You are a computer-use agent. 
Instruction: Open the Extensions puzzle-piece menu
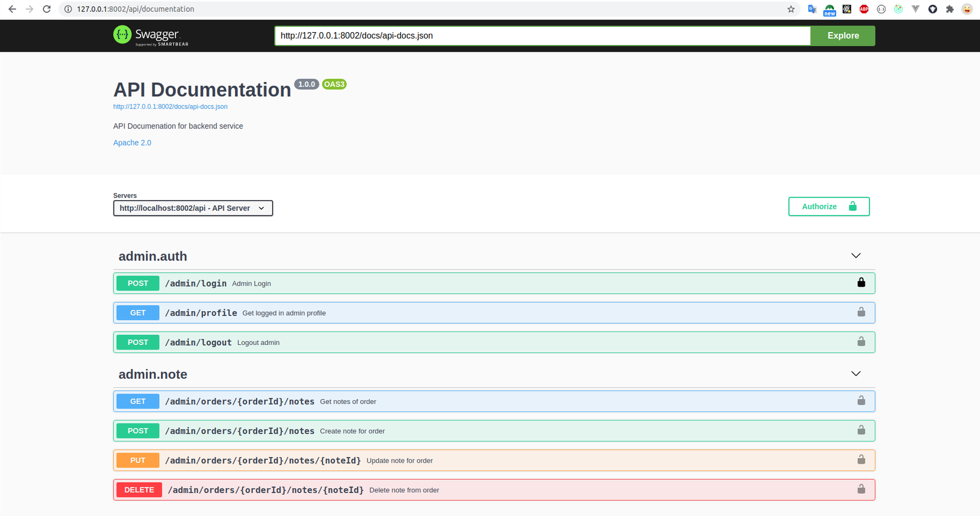pyautogui.click(x=950, y=9)
